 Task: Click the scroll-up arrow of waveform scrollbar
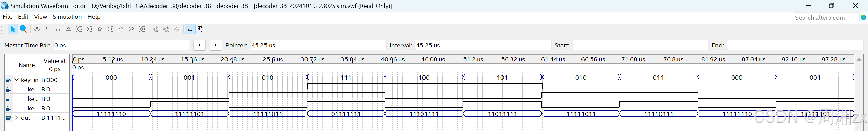[x=859, y=60]
